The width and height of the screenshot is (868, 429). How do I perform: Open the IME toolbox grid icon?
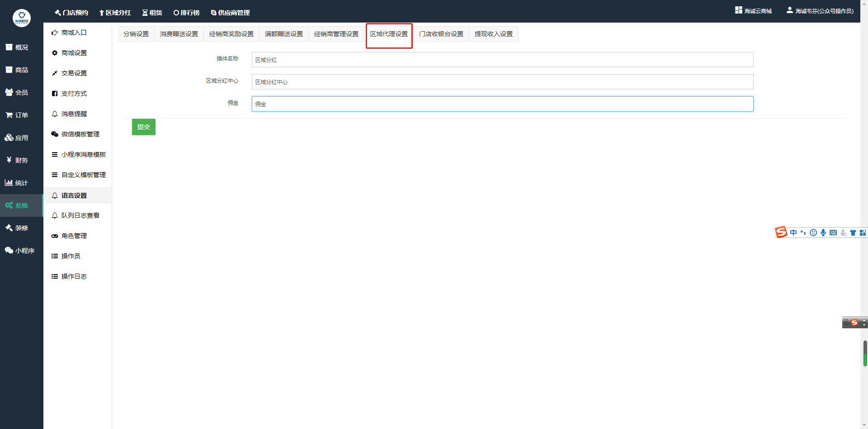(863, 233)
